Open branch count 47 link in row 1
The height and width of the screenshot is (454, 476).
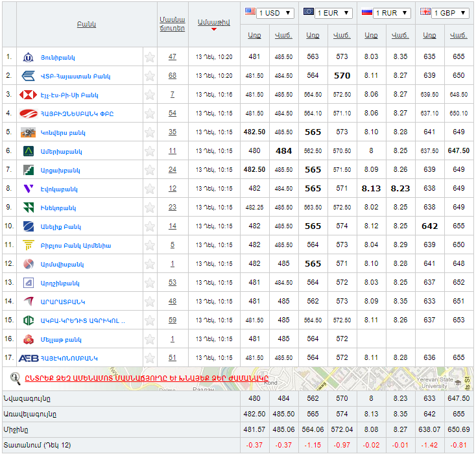pos(173,57)
